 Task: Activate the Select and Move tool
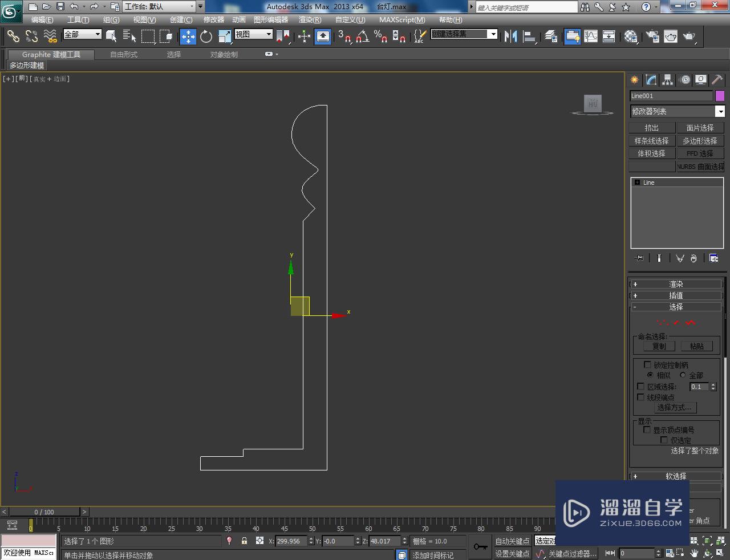coord(188,36)
